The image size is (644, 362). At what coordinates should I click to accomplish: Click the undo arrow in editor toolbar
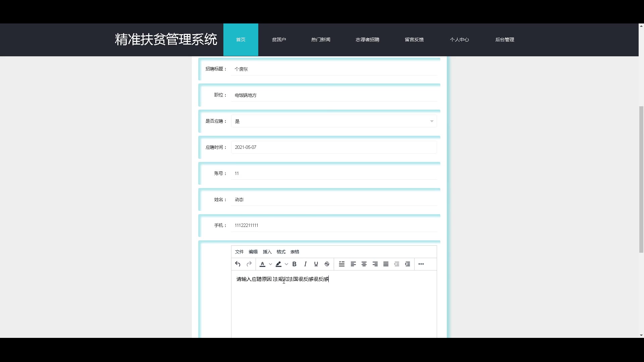coord(237,264)
